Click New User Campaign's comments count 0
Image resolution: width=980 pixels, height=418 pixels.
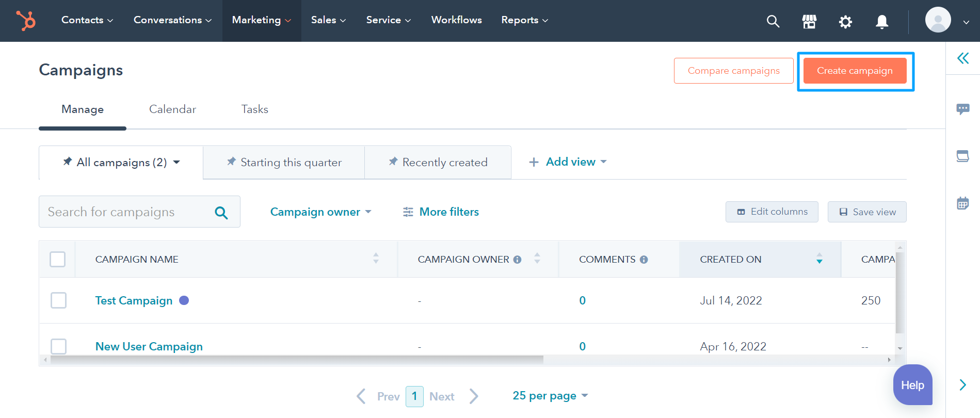tap(582, 346)
